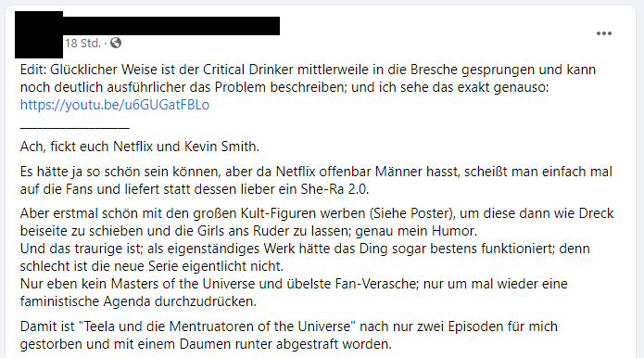Viewport: 644px width, 358px height.
Task: Click the word Bresche in the first line
Action: point(434,70)
